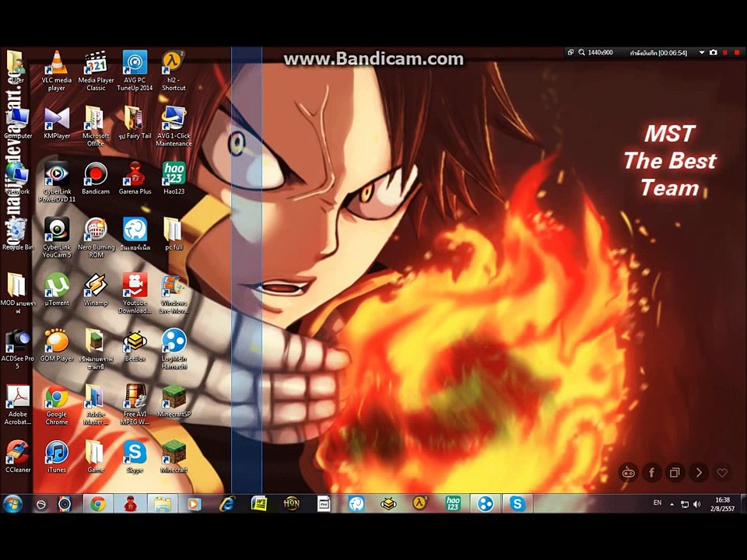Launch CyberLink YouCam 5 icon
The width and height of the screenshot is (747, 560).
tap(57, 237)
